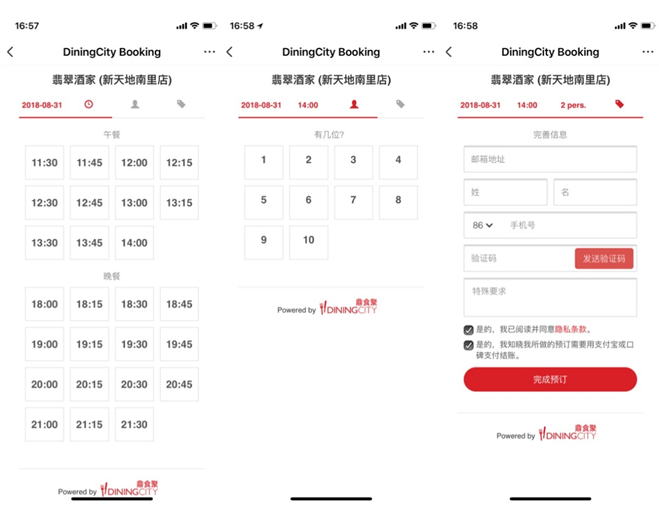The width and height of the screenshot is (659, 510).
Task: Open the 隐私条款 privacy policy link
Action: [571, 329]
